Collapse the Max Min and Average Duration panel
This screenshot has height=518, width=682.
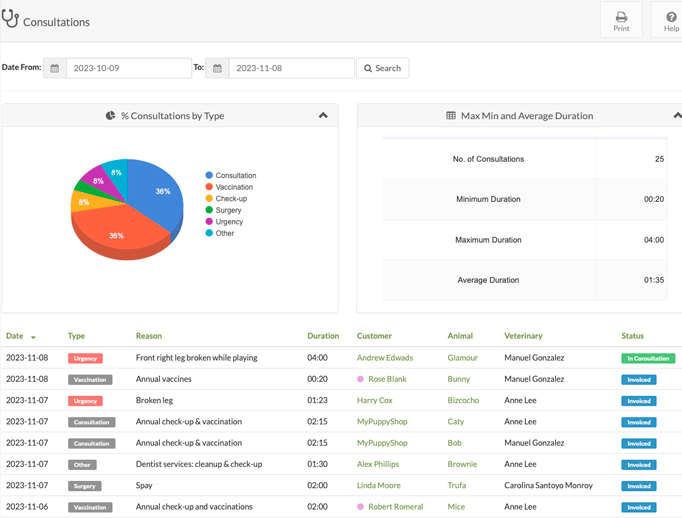coord(677,115)
